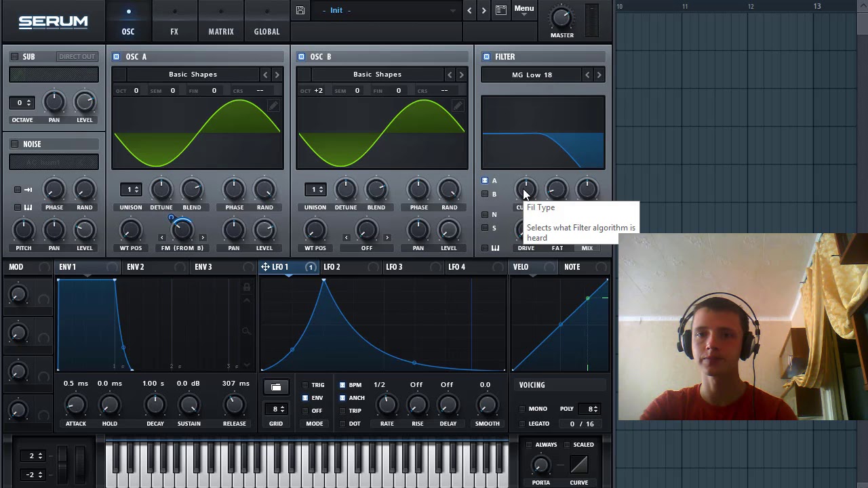
Task: Click the pencil edit icon on OSC A waveform
Action: 273,106
